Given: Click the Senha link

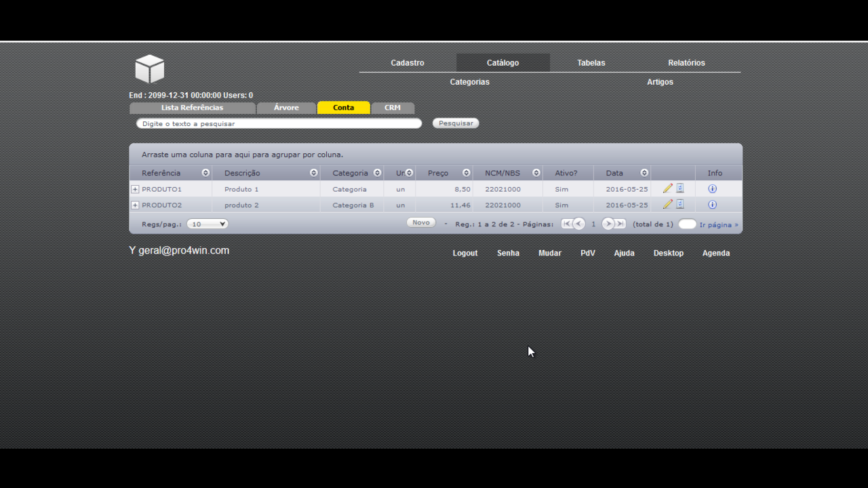Looking at the screenshot, I should tap(508, 253).
